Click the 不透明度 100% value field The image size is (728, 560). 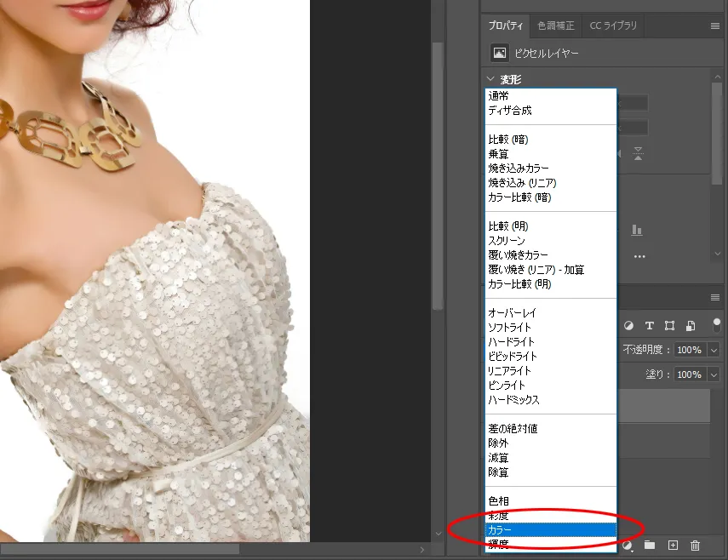pos(688,350)
